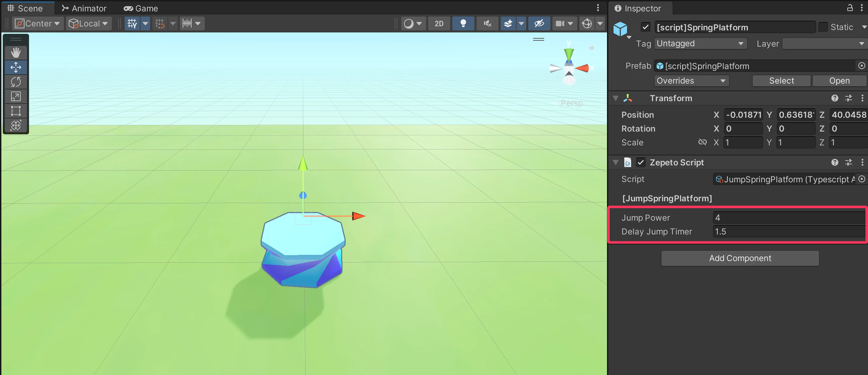This screenshot has width=868, height=375.
Task: Enable the Static checkbox
Action: pos(823,27)
